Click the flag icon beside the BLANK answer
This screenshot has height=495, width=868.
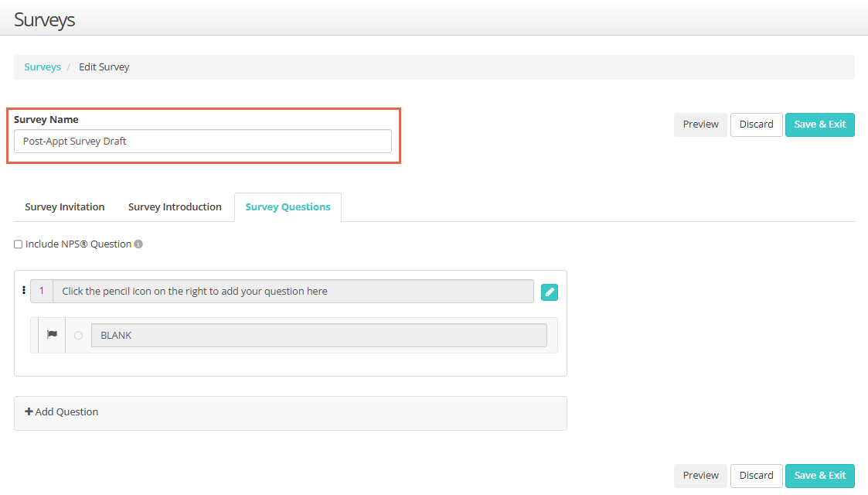(52, 334)
